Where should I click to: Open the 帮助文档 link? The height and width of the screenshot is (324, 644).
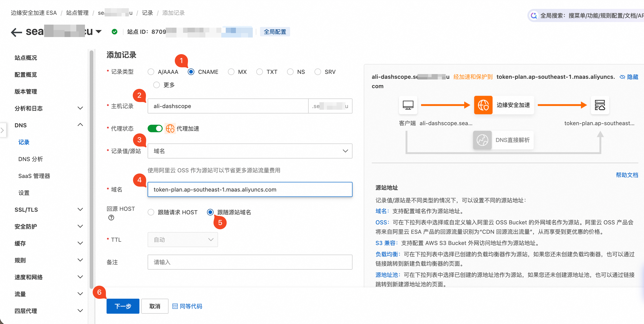(627, 175)
